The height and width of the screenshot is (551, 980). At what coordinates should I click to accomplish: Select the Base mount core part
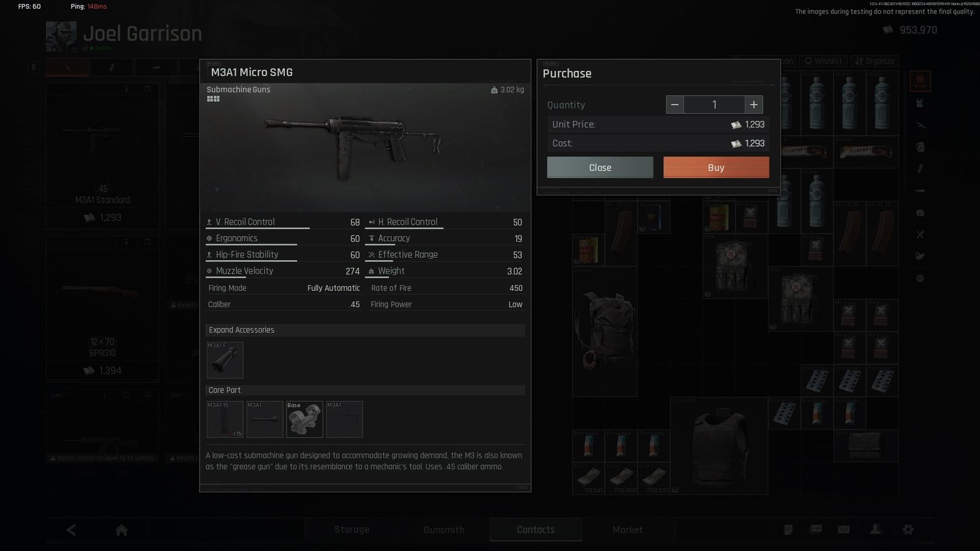pos(304,419)
